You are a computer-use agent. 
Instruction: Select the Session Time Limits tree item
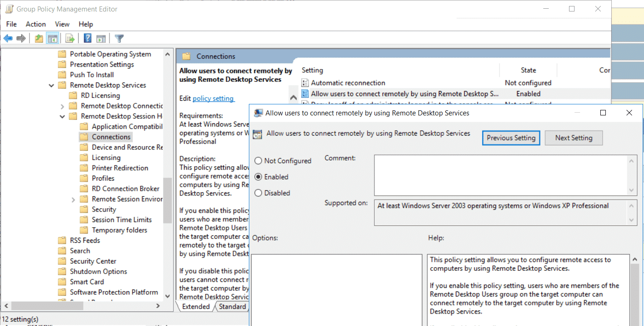coord(121,220)
